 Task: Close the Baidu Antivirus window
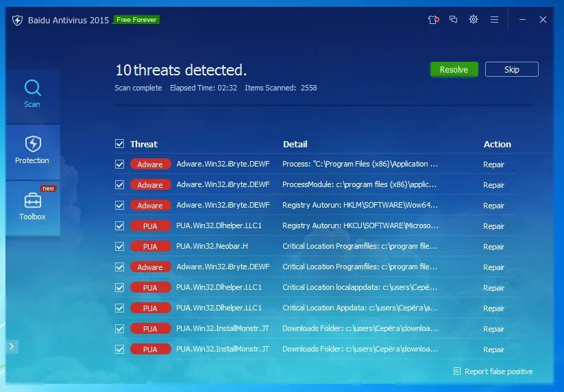tap(543, 19)
